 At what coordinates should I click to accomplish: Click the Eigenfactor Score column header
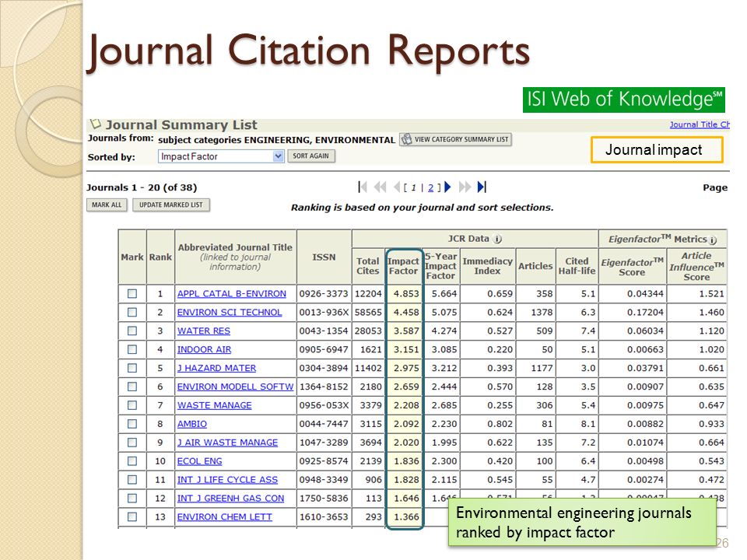tap(632, 267)
